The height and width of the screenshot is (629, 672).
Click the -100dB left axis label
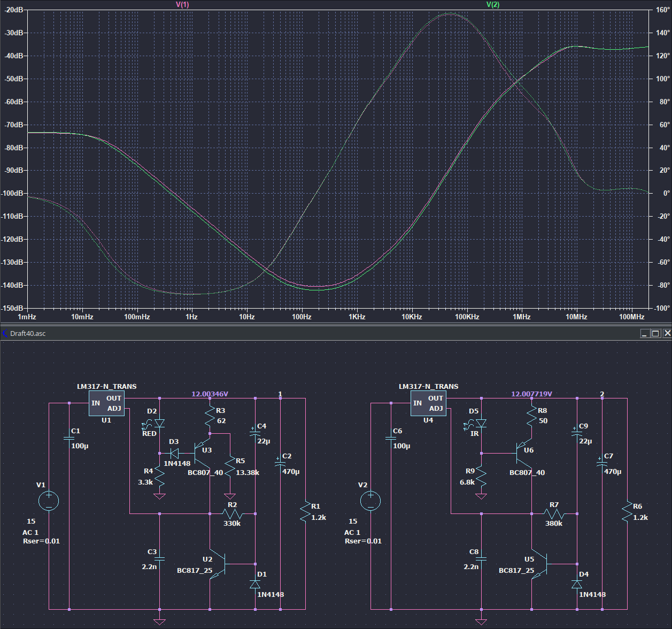pyautogui.click(x=13, y=193)
